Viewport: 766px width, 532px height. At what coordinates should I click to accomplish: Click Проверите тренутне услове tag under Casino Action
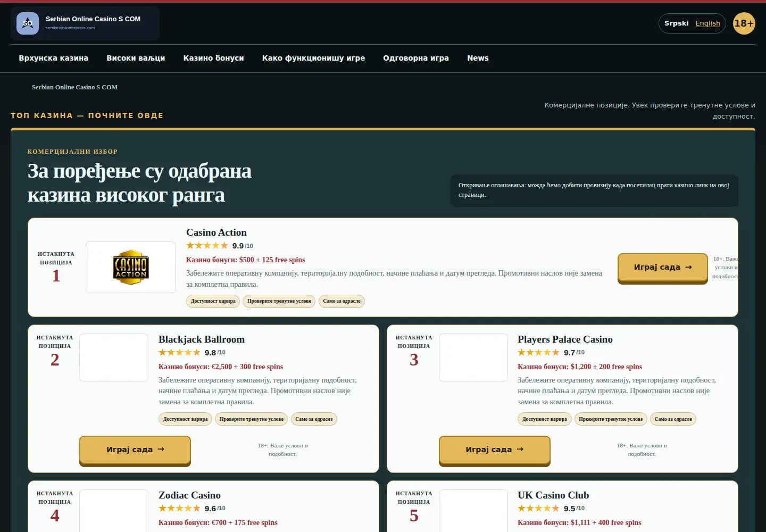click(279, 301)
